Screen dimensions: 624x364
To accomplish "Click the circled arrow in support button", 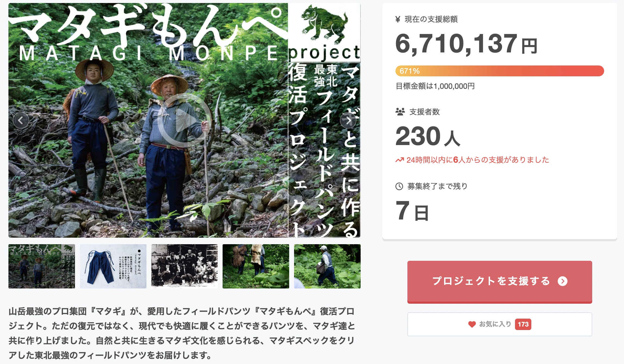I will coord(562,281).
